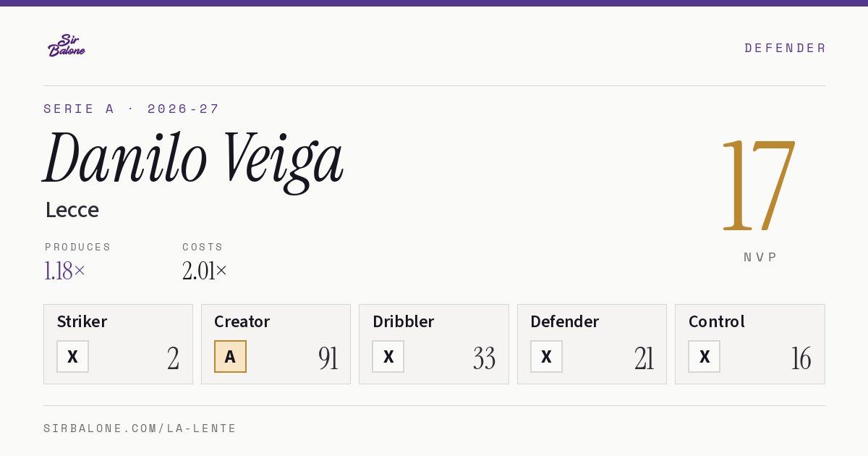Click the Dribbler score 33
The image size is (868, 456).
484,358
